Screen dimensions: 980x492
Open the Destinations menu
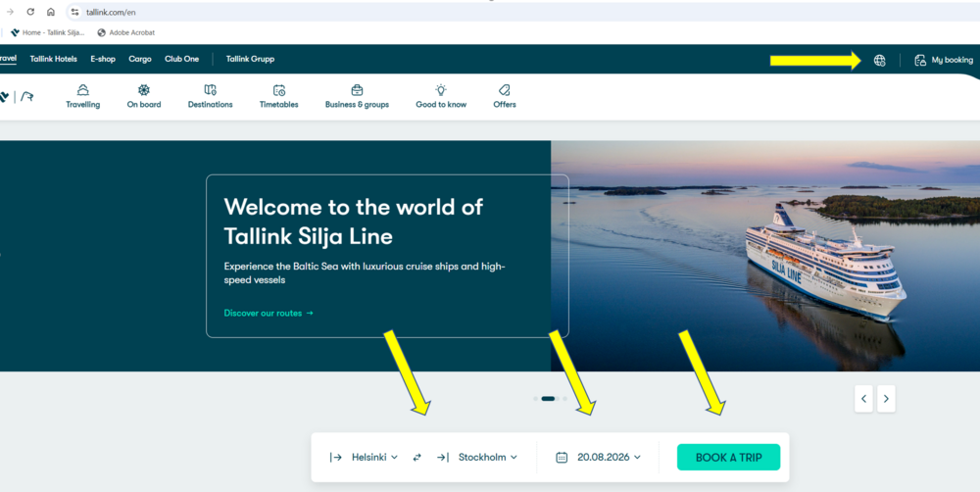(x=210, y=97)
